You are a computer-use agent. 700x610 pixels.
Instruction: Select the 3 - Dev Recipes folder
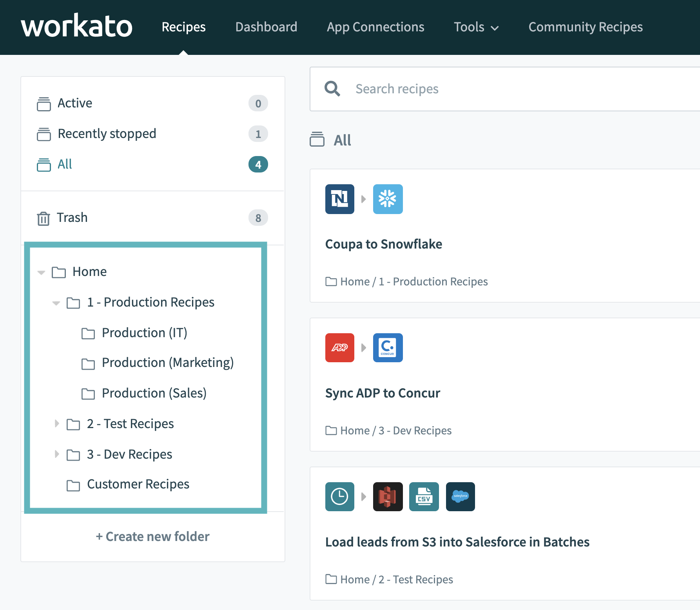129,454
